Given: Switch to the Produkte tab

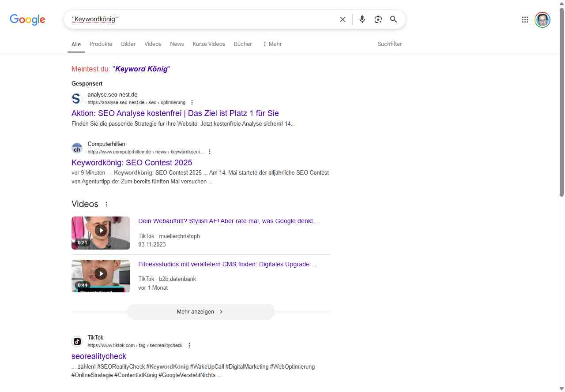Looking at the screenshot, I should (101, 44).
